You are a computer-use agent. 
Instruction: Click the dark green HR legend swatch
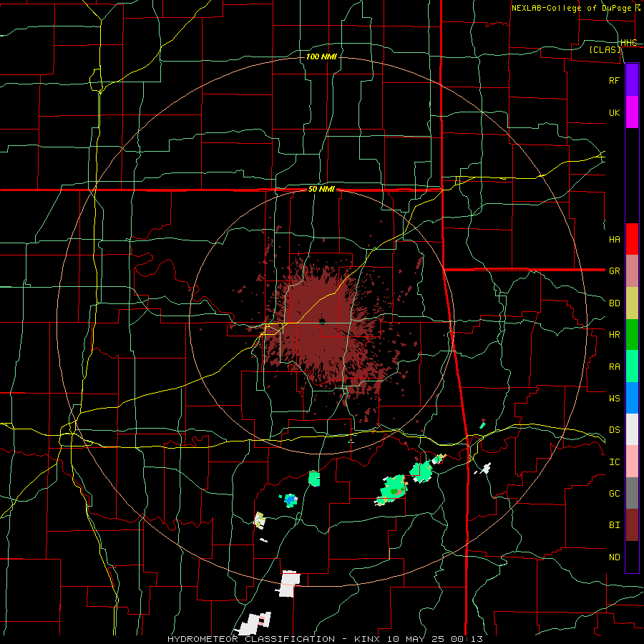point(632,335)
